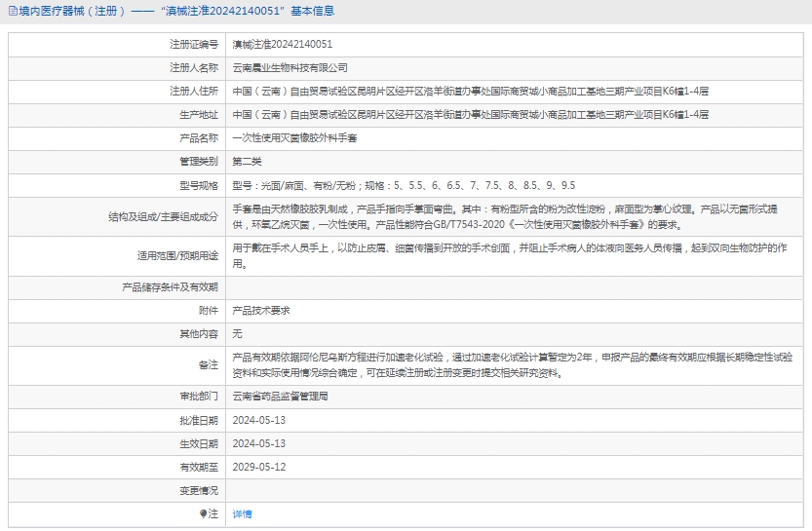812x531 pixels.
Task: Click the dot icon beside 注 label
Action: [x=204, y=513]
